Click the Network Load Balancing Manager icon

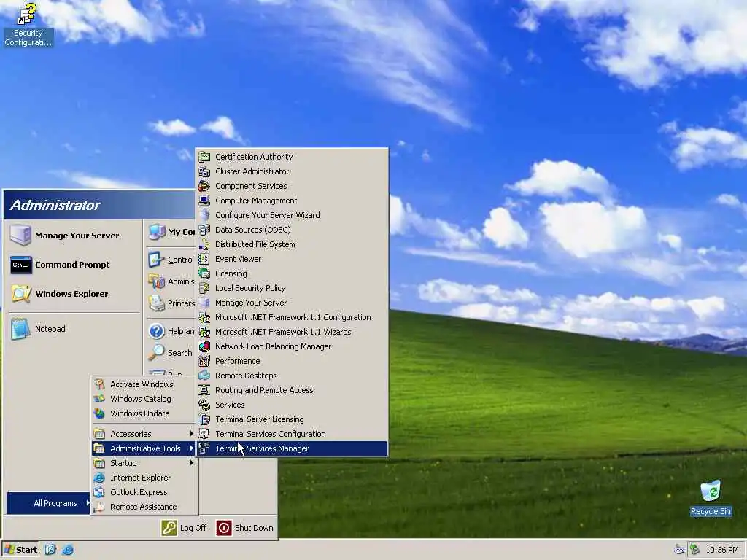click(204, 346)
